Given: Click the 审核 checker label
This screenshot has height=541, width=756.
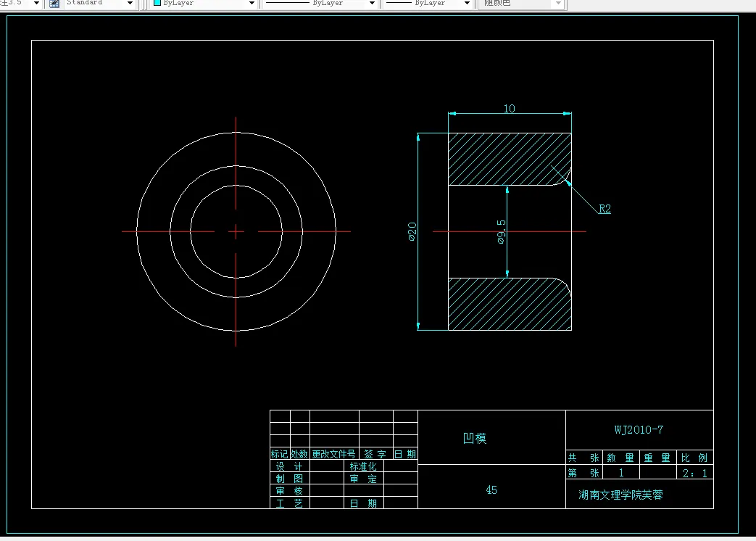Looking at the screenshot, I should pos(289,491).
